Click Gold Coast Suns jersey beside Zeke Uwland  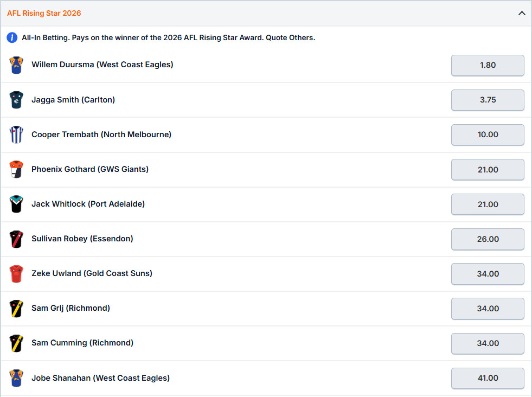click(x=16, y=273)
